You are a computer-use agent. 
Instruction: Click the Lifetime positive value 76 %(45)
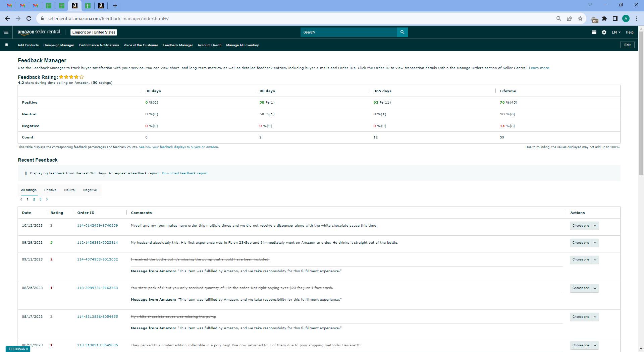[x=508, y=103]
